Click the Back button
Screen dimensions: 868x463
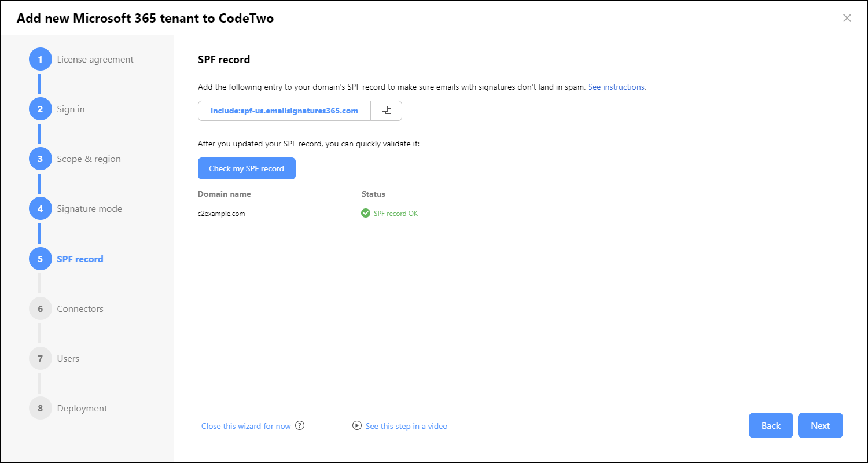[x=771, y=425]
